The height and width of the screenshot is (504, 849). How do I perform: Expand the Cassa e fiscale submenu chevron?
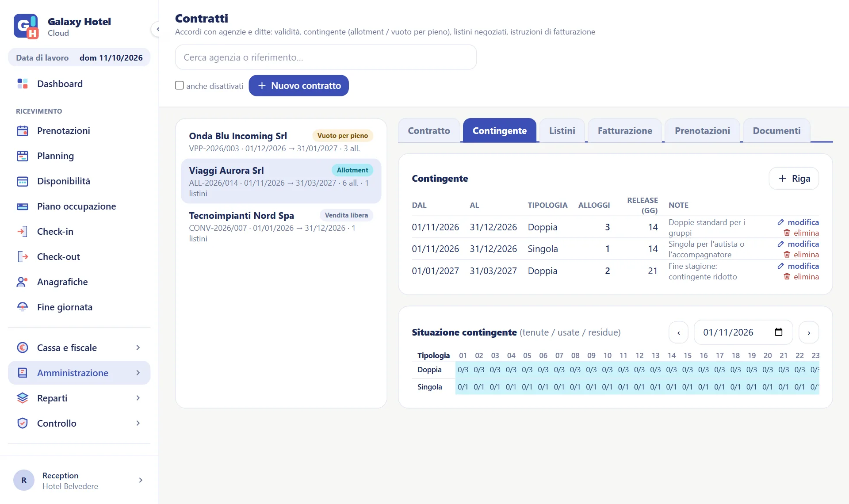[138, 347]
